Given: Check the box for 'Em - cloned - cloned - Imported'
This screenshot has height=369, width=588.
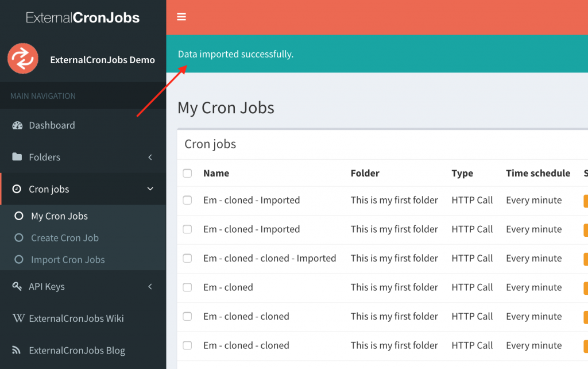Looking at the screenshot, I should pyautogui.click(x=187, y=258).
